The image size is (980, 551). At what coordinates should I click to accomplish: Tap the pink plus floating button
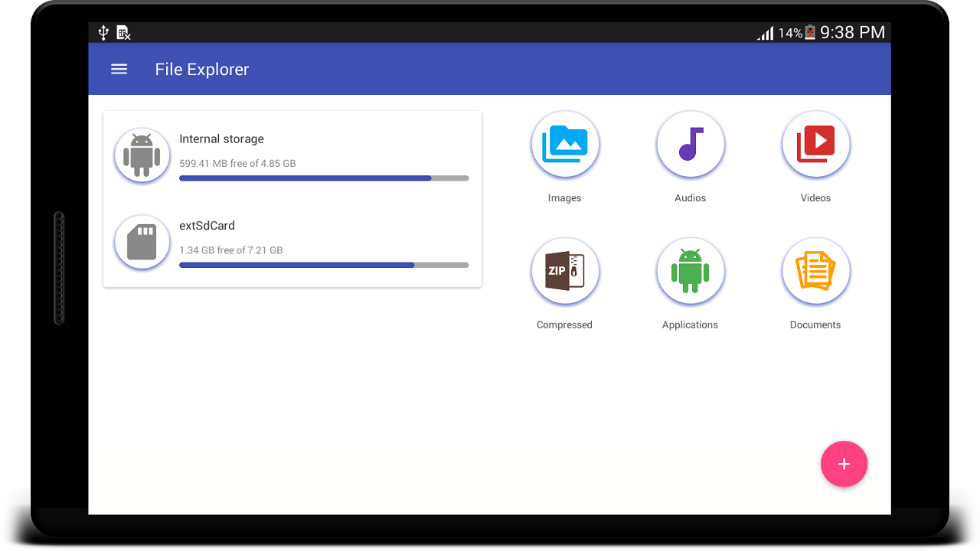[844, 464]
